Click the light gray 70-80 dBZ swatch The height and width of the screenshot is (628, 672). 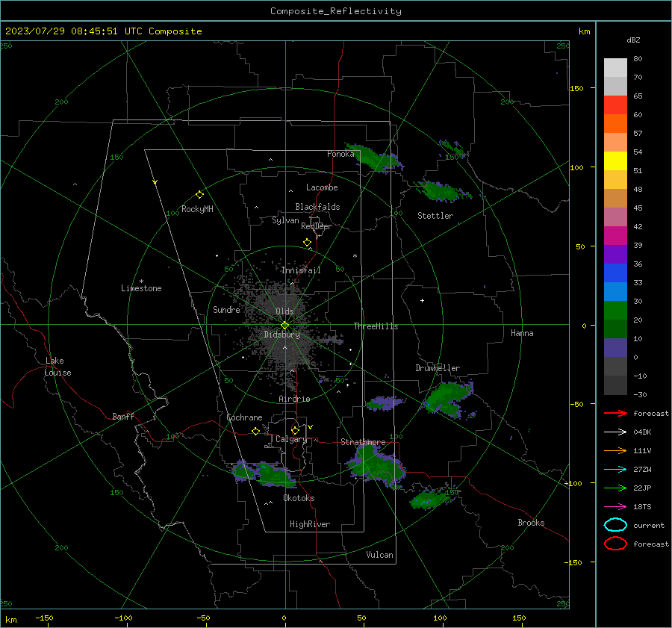(x=615, y=68)
